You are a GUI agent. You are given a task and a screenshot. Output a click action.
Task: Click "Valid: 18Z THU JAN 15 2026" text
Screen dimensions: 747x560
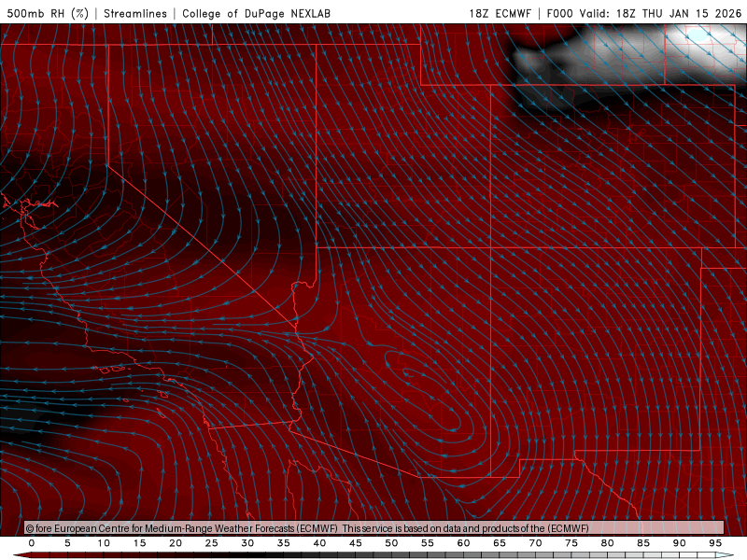(660, 13)
